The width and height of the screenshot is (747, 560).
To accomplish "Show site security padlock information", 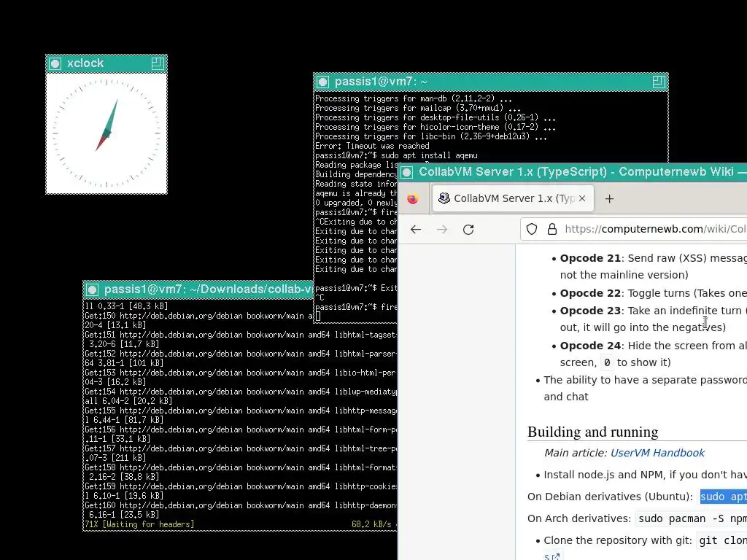I will coord(552,230).
